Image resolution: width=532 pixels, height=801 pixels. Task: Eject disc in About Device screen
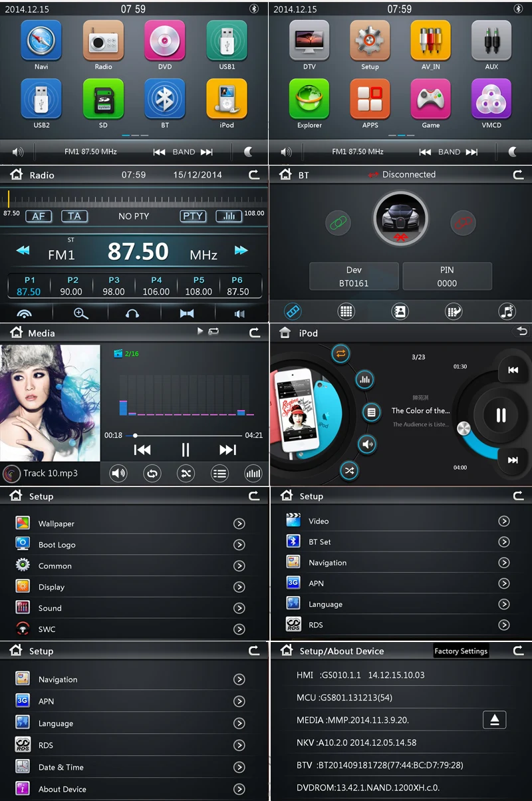[x=494, y=720]
